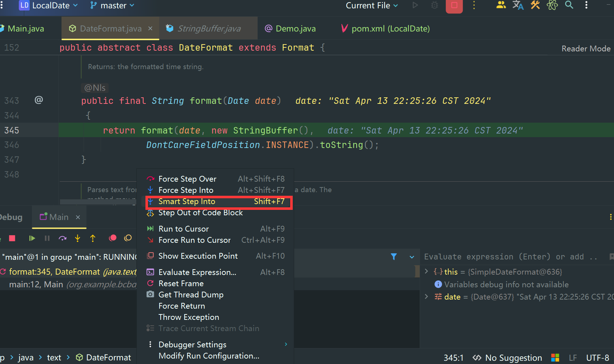Image resolution: width=614 pixels, height=364 pixels.
Task: Click the Step Over debug icon
Action: tap(63, 238)
